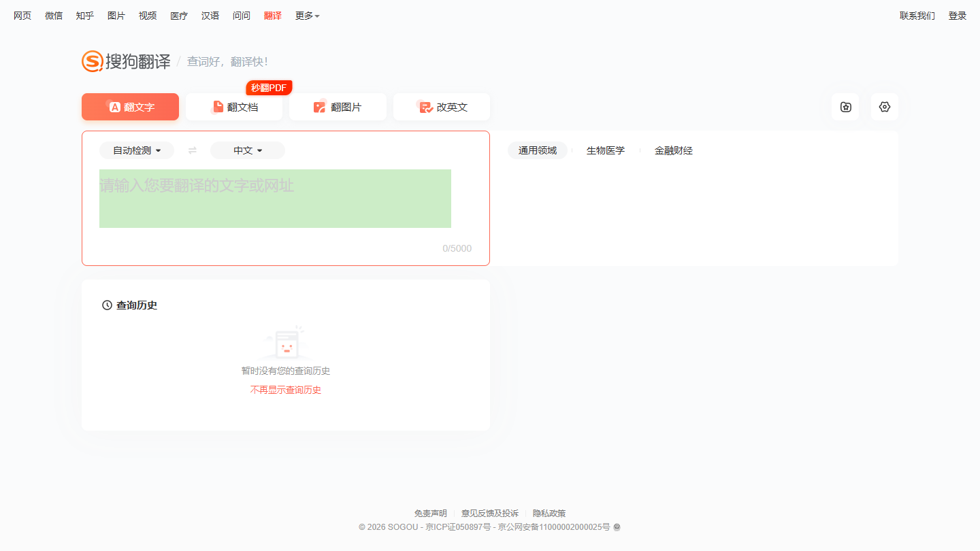Open 图片 in the top navigation
This screenshot has width=980, height=551.
click(116, 16)
